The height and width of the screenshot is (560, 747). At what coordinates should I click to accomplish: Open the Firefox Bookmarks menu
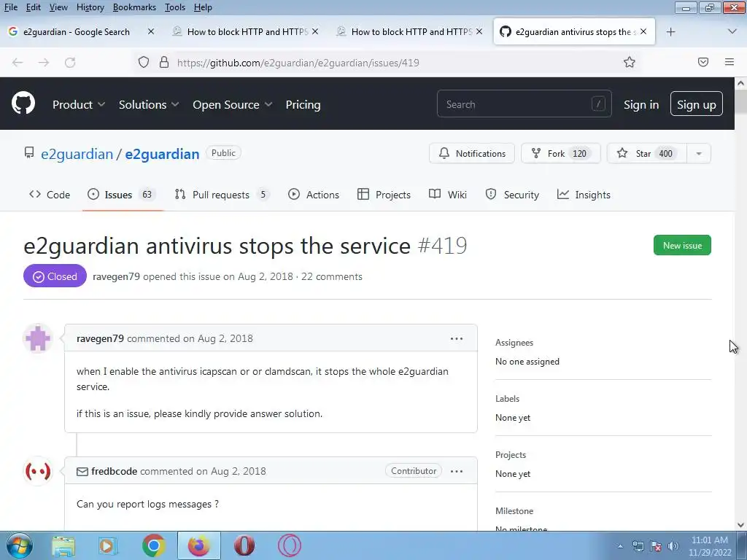(x=134, y=7)
